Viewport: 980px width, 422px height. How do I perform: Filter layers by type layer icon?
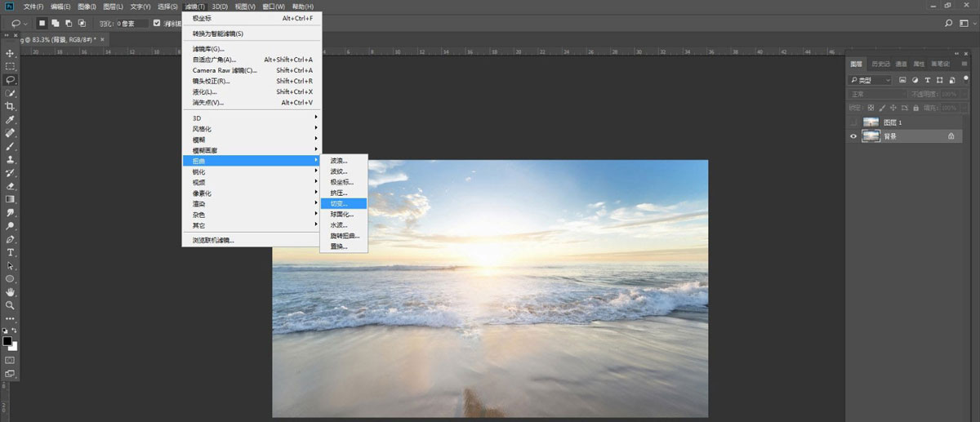tap(928, 80)
